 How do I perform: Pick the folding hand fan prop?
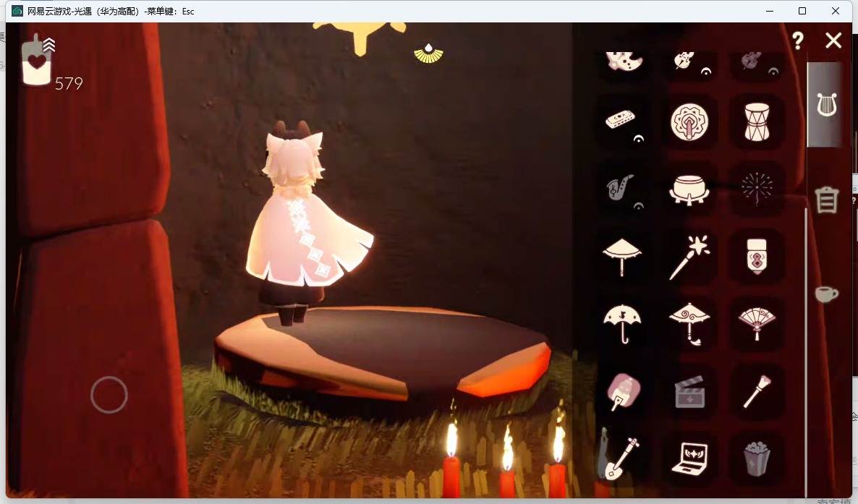pyautogui.click(x=757, y=323)
